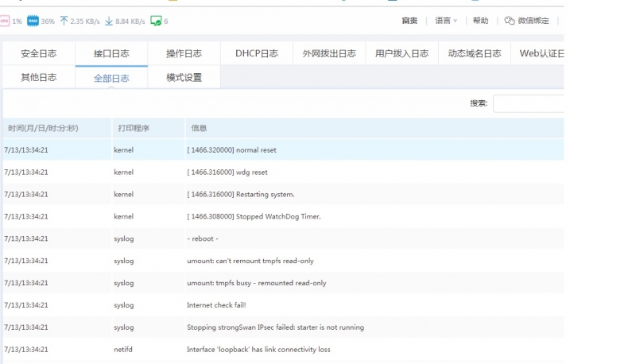Select the 'normal reset' log message
636x364 pixels.
click(x=231, y=150)
